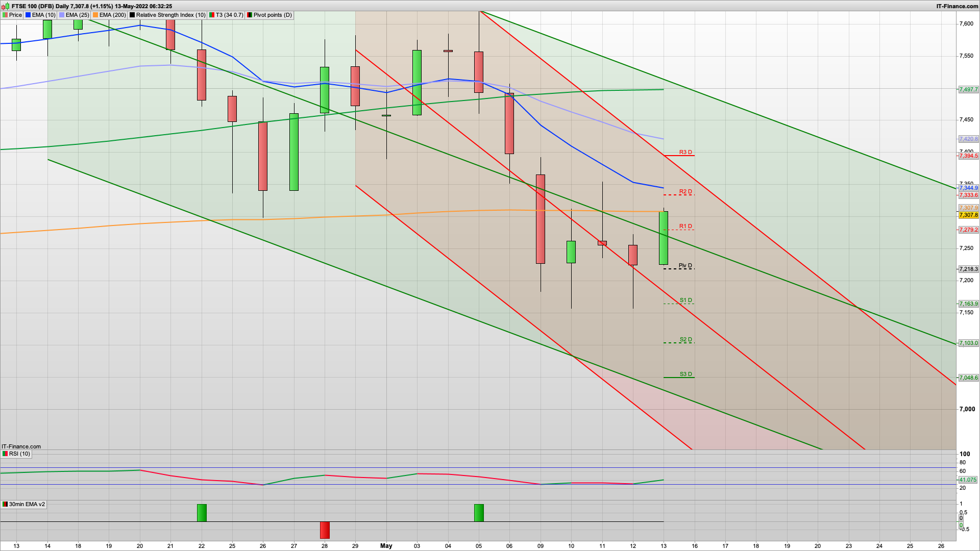Viewport: 980px width, 551px height.
Task: Click the EMA 200 price tag 7,497.7
Action: tap(968, 90)
